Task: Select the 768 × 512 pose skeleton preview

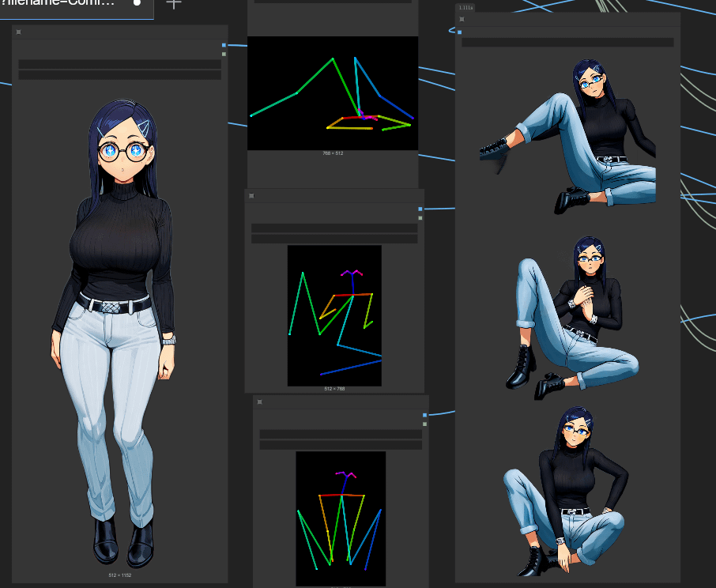Action: pos(333,93)
